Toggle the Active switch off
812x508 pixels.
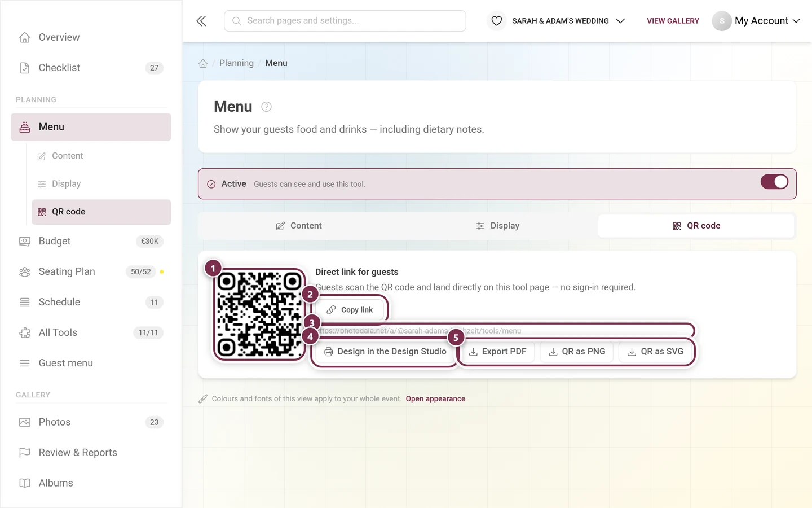tap(774, 182)
